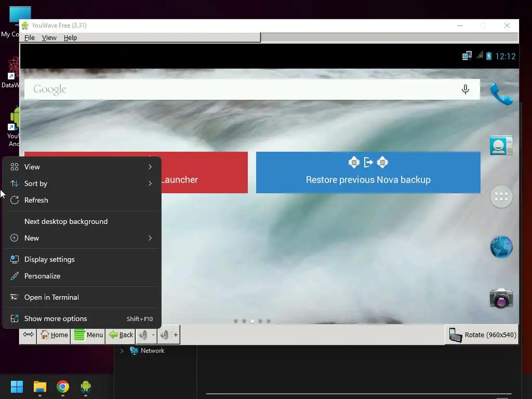Tap Restore previous Nova backup tile
This screenshot has height=399, width=532.
point(368,172)
